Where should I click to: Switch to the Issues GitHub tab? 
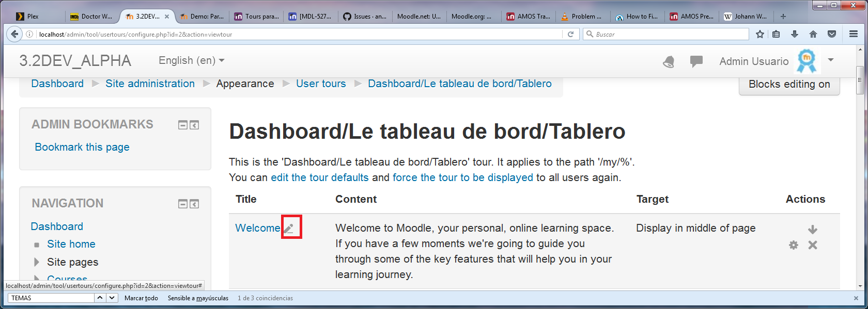365,17
